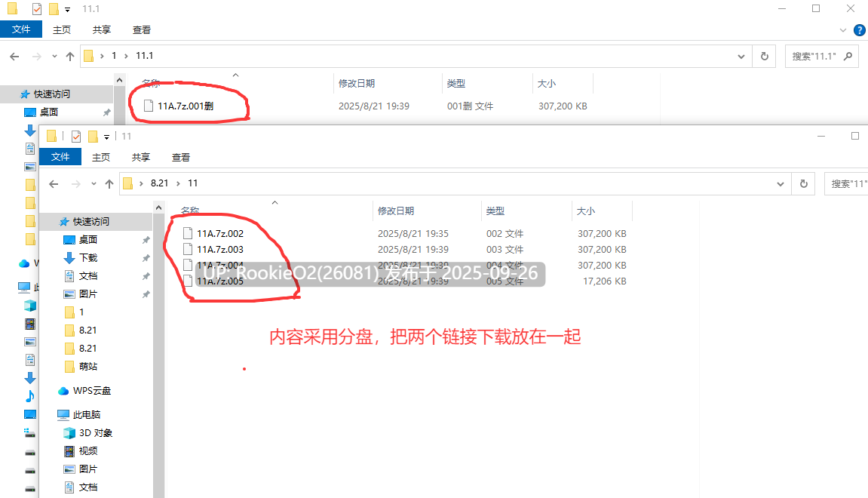The height and width of the screenshot is (498, 868).
Task: Refresh the 11.1 folder view
Action: (x=765, y=56)
